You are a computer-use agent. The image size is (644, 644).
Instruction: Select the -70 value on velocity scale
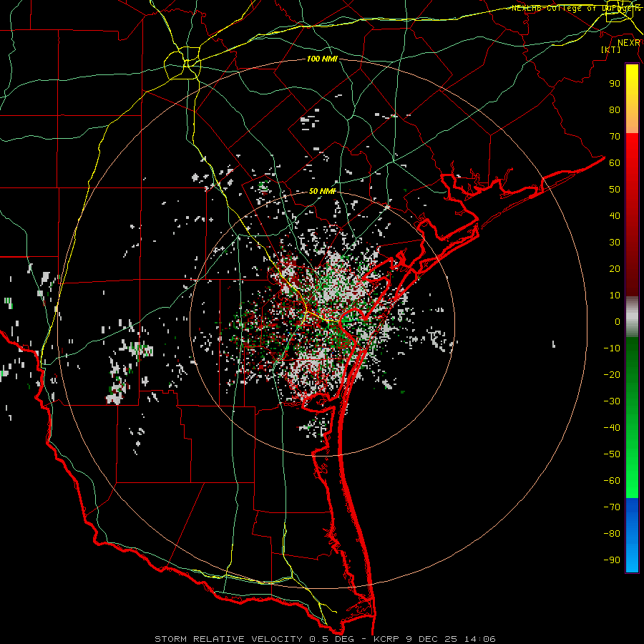pyautogui.click(x=612, y=507)
